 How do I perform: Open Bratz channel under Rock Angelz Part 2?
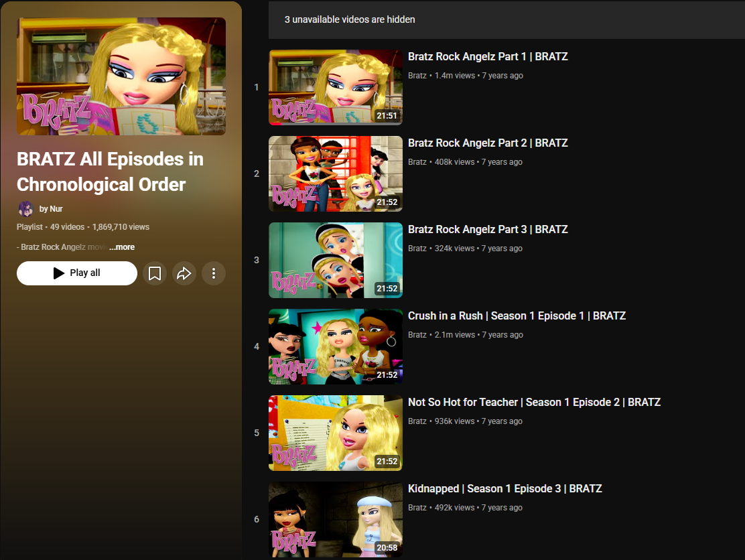[417, 162]
